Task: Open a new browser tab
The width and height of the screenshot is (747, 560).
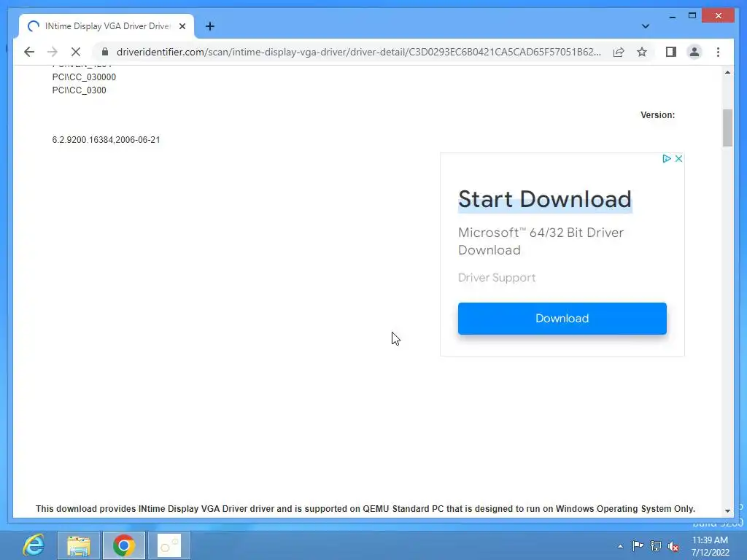Action: coord(209,26)
